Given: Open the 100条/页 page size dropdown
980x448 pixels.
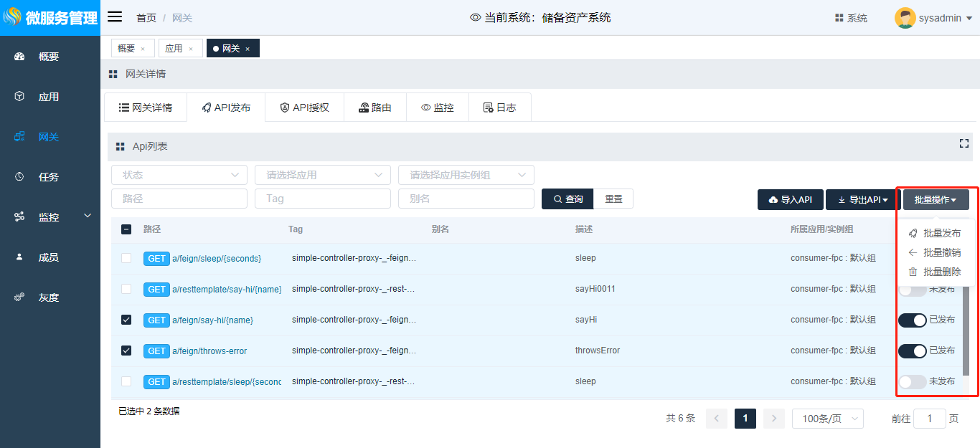Looking at the screenshot, I should (x=827, y=419).
